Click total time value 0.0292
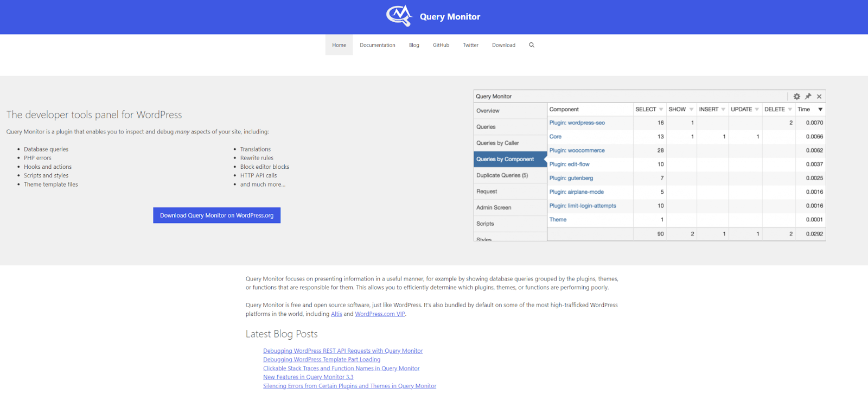868x394 pixels. tap(814, 234)
